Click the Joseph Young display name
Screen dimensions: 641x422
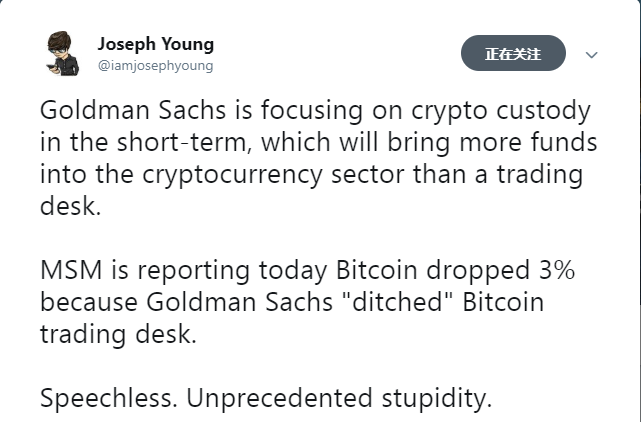(156, 44)
